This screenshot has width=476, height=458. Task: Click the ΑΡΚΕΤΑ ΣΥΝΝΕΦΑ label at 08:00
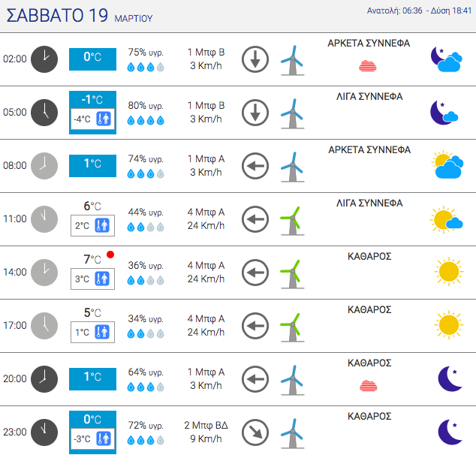(369, 149)
